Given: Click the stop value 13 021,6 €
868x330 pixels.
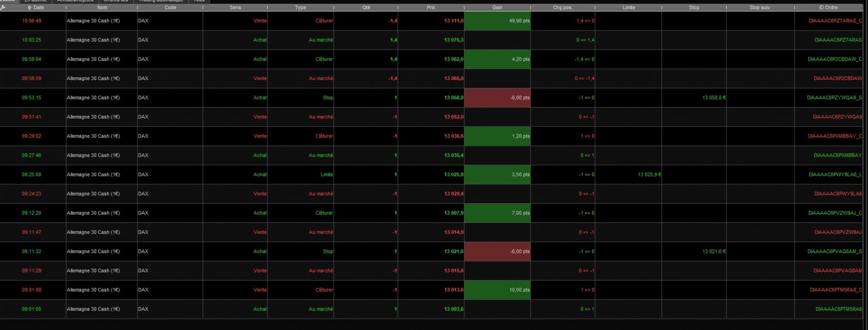Looking at the screenshot, I should pyautogui.click(x=714, y=252).
